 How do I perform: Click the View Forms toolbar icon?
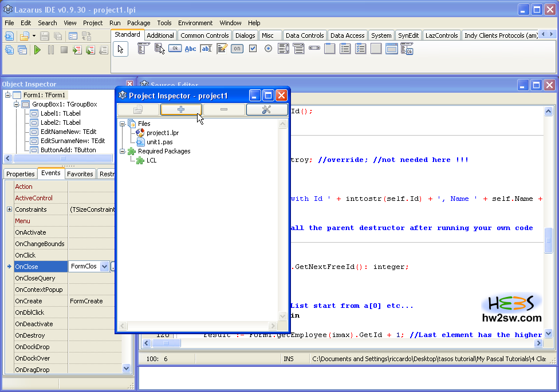point(22,50)
